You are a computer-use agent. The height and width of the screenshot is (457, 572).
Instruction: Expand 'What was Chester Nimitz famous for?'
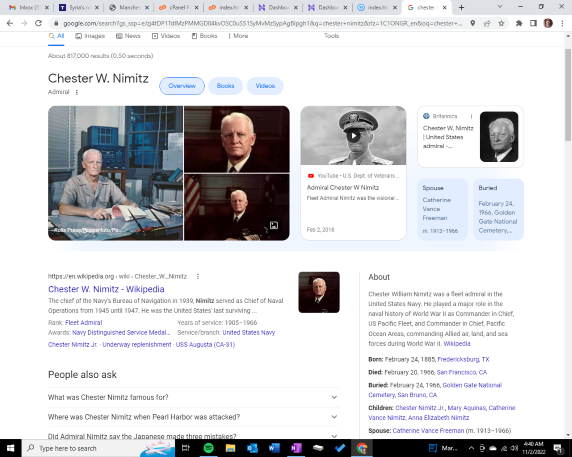pyautogui.click(x=194, y=397)
